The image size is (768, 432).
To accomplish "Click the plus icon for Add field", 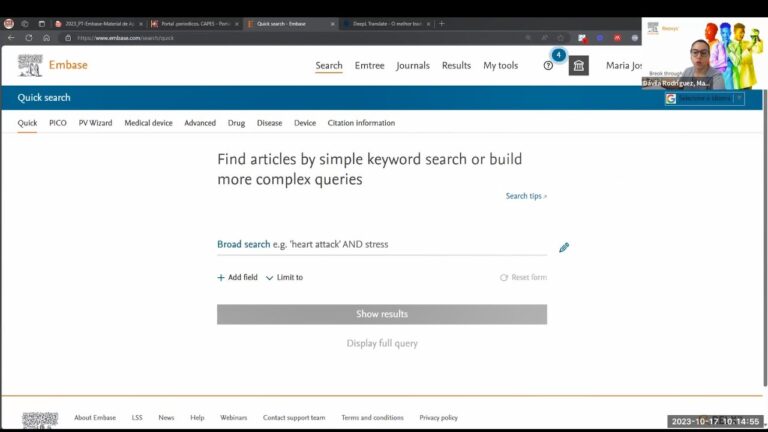I will pyautogui.click(x=221, y=278).
